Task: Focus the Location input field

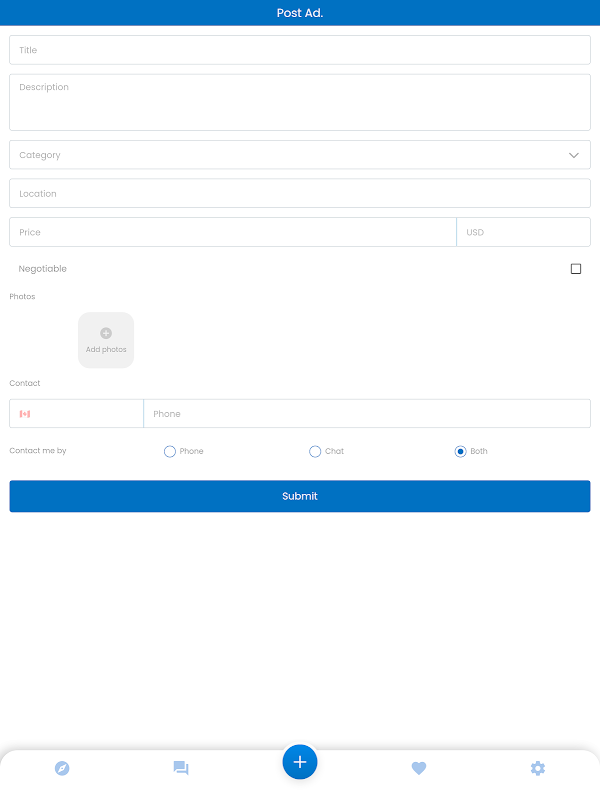Action: 300,193
